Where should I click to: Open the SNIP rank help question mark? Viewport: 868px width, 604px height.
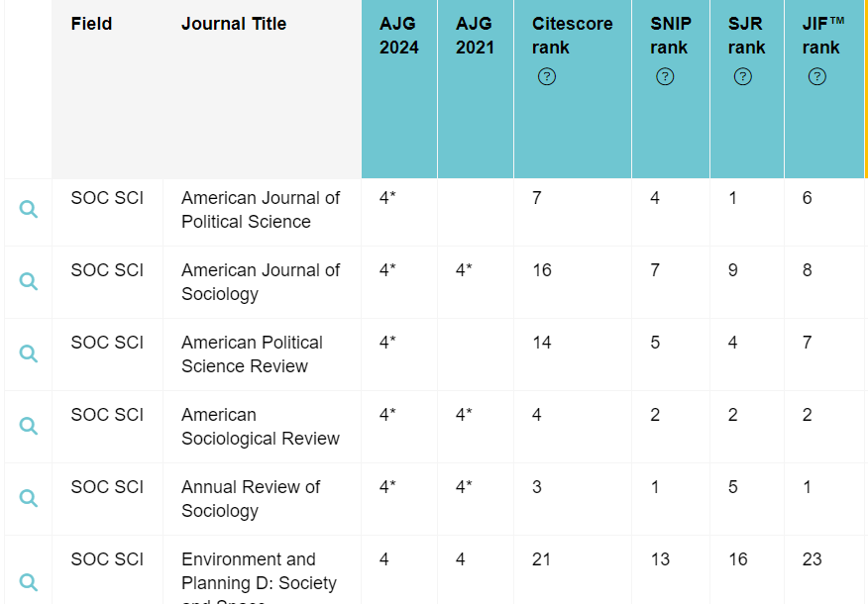[665, 76]
